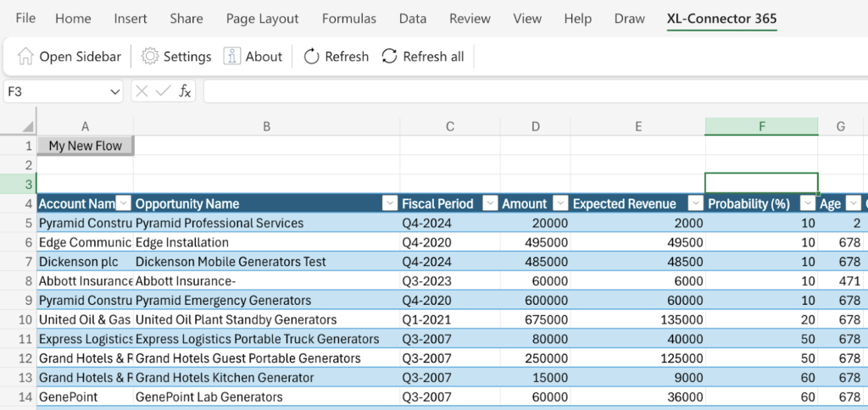Switch to the Formulas tab
Screen dimensions: 868x410
(348, 19)
